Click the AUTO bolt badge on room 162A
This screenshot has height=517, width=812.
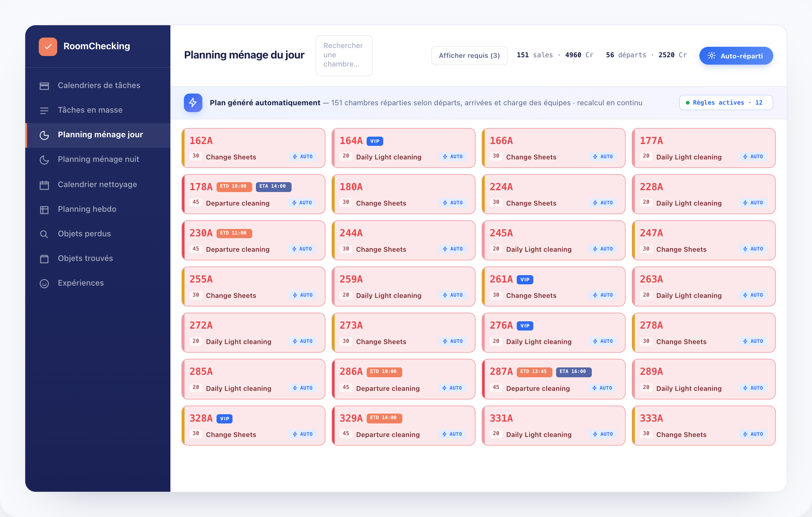(302, 157)
